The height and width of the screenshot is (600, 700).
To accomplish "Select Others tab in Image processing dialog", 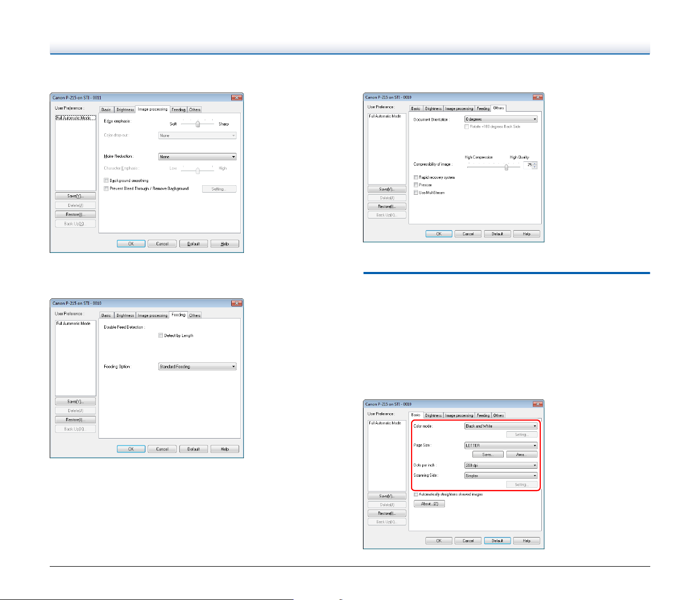I will click(195, 110).
